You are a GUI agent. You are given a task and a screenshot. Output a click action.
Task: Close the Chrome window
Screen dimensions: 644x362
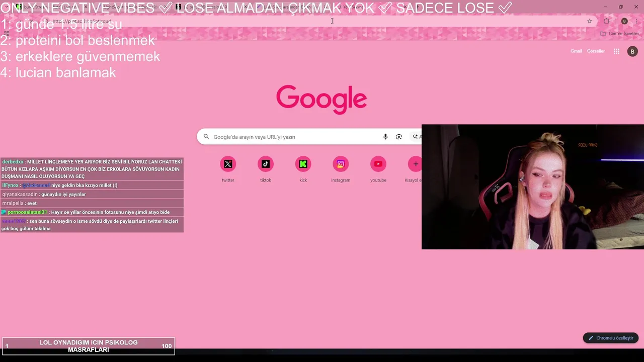pyautogui.click(x=636, y=7)
